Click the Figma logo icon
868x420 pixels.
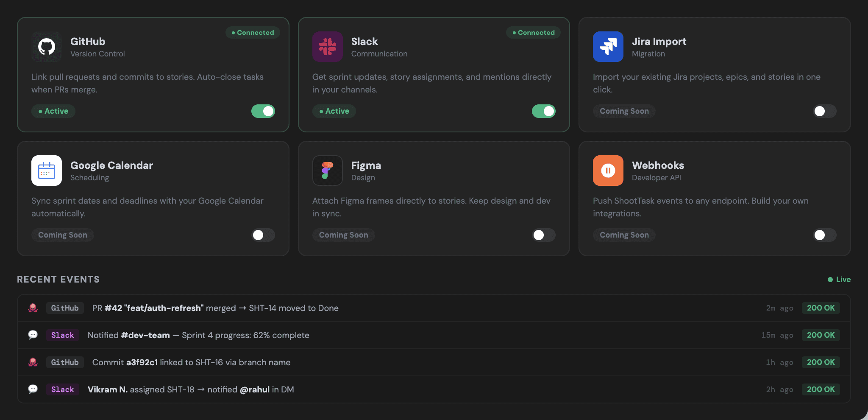coord(327,171)
